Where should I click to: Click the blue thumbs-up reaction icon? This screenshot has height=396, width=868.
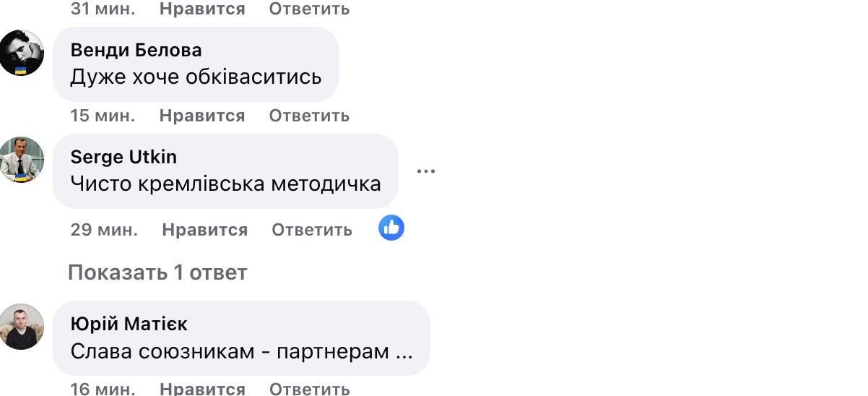391,228
